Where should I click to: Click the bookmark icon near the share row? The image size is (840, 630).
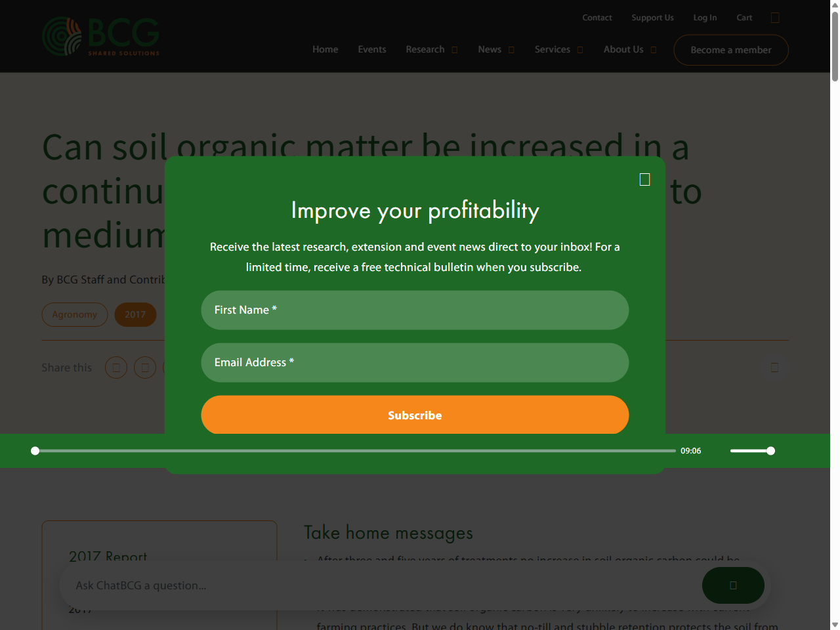pos(775,367)
